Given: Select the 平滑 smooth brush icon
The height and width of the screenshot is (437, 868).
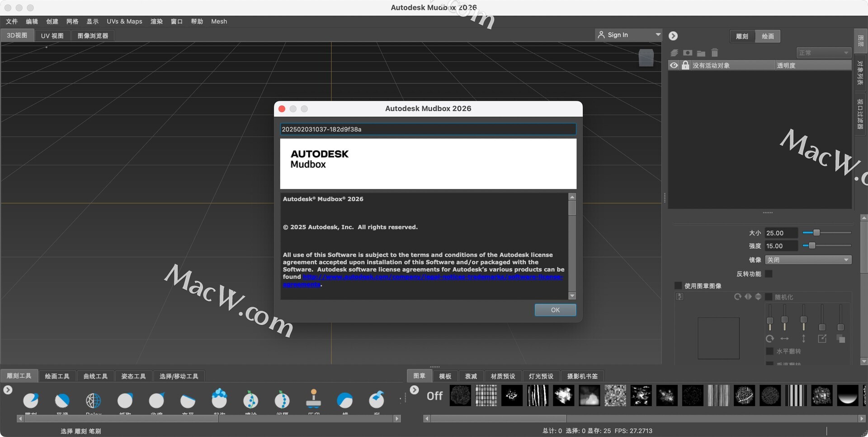Looking at the screenshot, I should tap(62, 400).
